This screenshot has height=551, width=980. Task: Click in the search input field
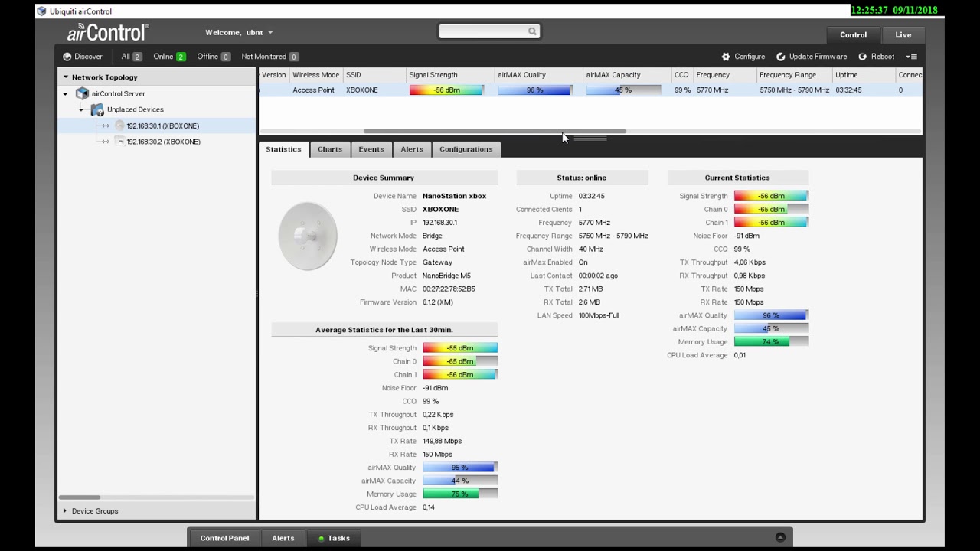tap(484, 31)
